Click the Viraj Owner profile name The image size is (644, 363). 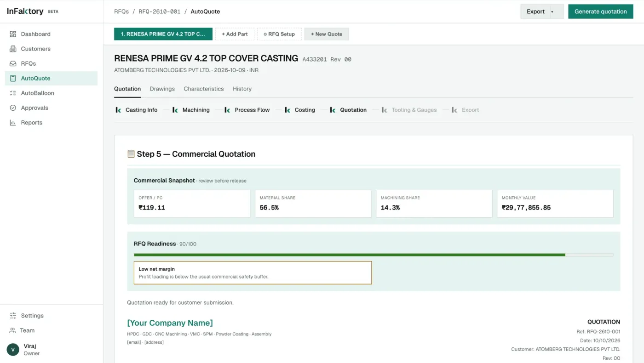coord(32,350)
